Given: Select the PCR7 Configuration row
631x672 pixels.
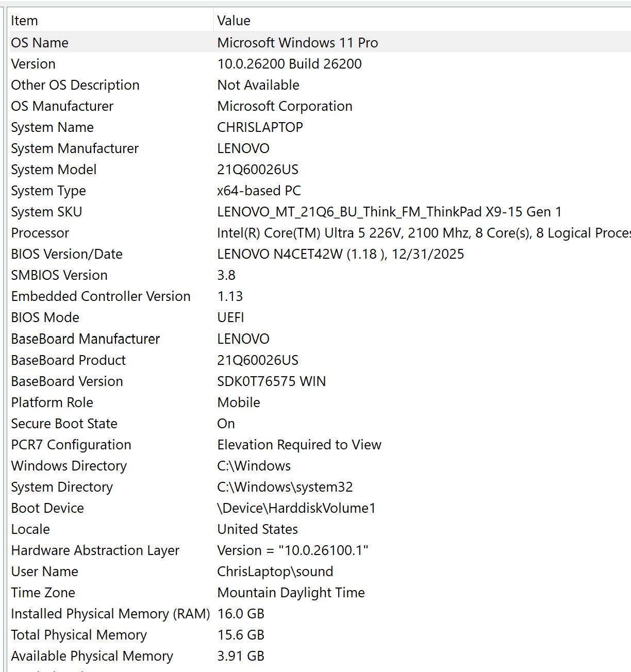Looking at the screenshot, I should (320, 445).
